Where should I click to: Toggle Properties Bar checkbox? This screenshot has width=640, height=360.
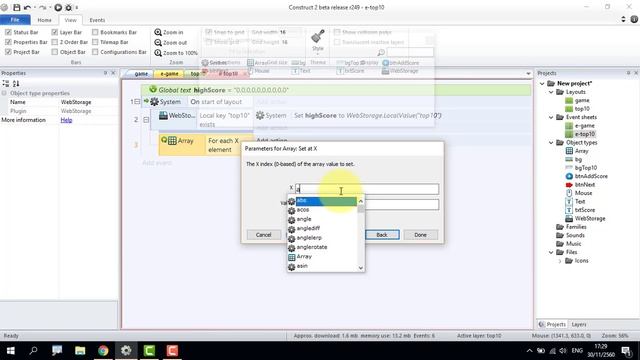(8, 42)
